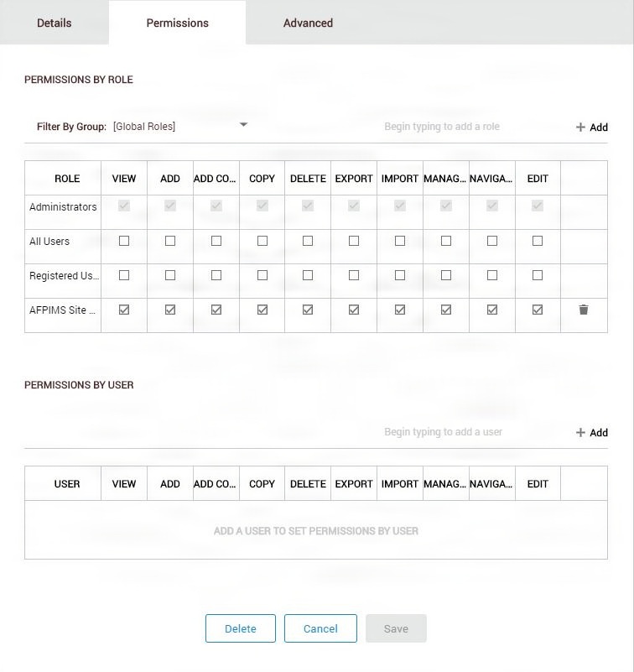
Task: Switch to the Permissions tab
Action: click(x=177, y=23)
